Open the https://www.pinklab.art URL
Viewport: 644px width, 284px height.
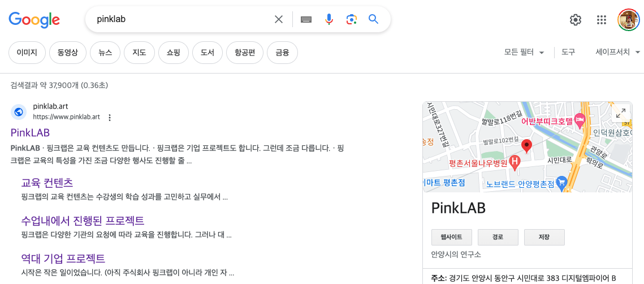[67, 117]
